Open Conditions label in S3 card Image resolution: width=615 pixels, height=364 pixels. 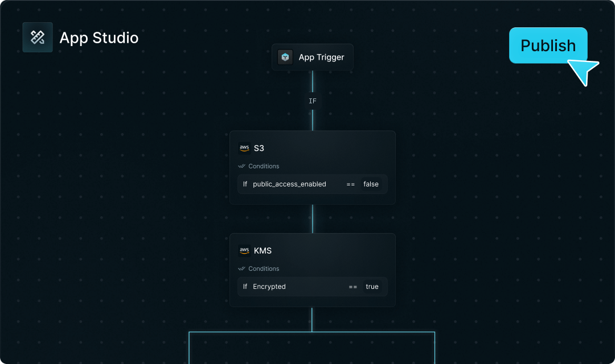(264, 166)
